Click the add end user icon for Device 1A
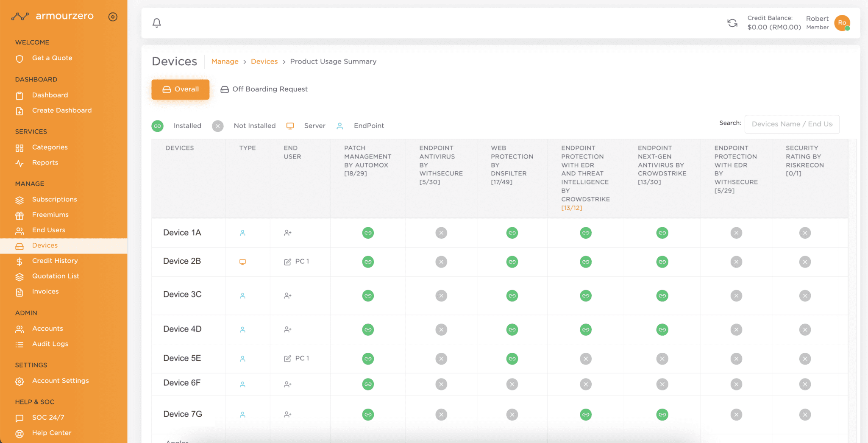The height and width of the screenshot is (443, 868). 287,233
